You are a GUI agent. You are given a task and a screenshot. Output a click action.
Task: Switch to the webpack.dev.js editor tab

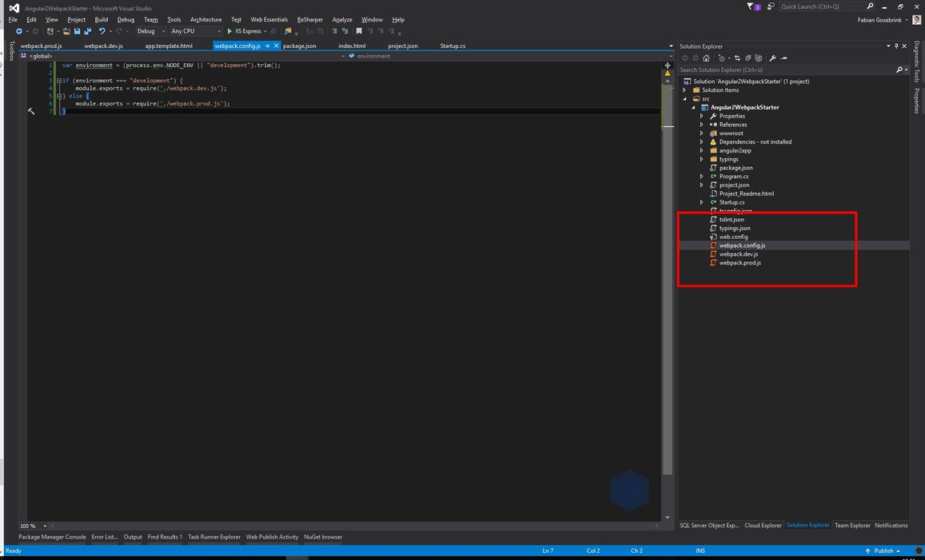[x=103, y=46]
